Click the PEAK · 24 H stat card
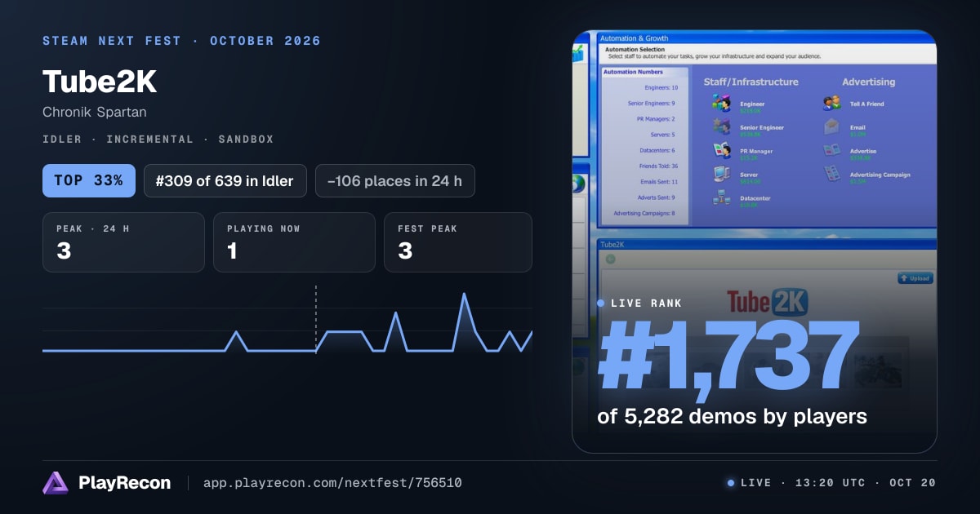Viewport: 980px width, 514px height. tap(123, 242)
